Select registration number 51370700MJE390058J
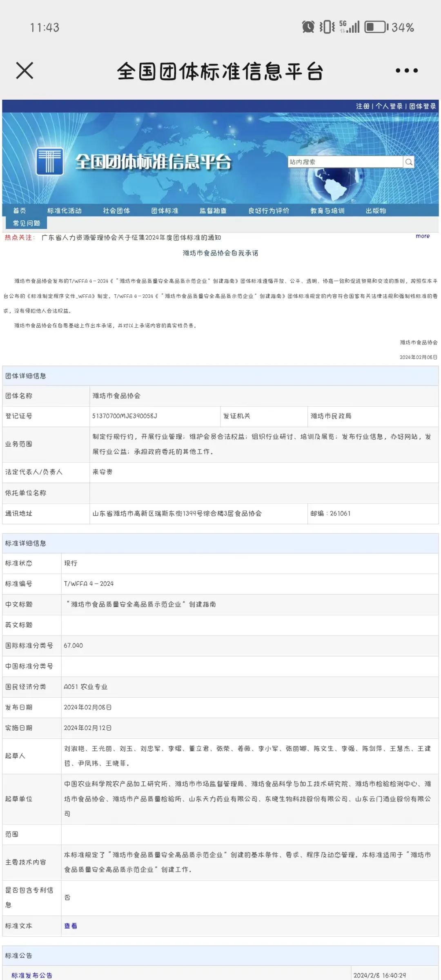The width and height of the screenshot is (441, 980). (x=125, y=416)
